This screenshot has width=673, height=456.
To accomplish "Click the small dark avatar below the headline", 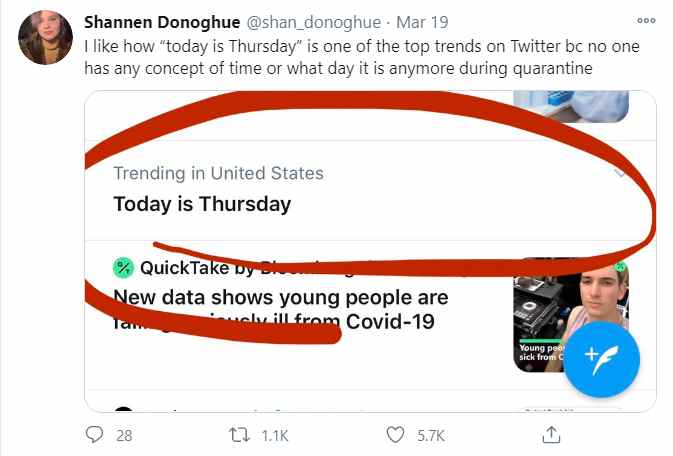I will pos(123,411).
